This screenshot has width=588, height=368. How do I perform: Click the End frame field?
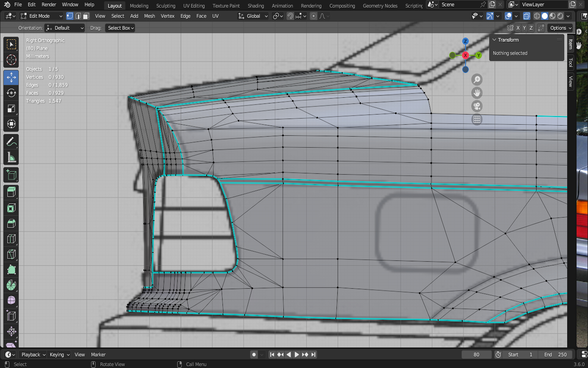[555, 355]
